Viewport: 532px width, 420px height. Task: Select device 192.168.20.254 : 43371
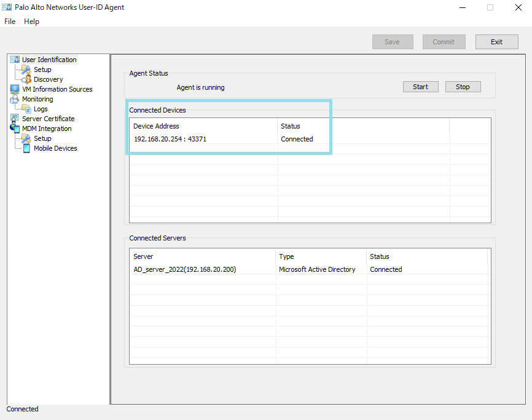click(170, 139)
